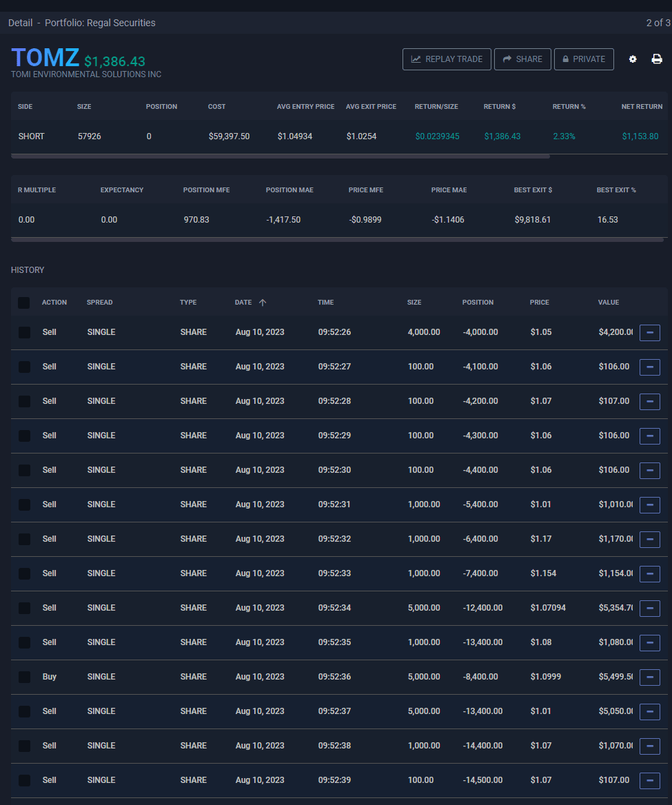Remove the 09:52:33 execution with minus button
Image resolution: width=672 pixels, height=805 pixels.
649,573
